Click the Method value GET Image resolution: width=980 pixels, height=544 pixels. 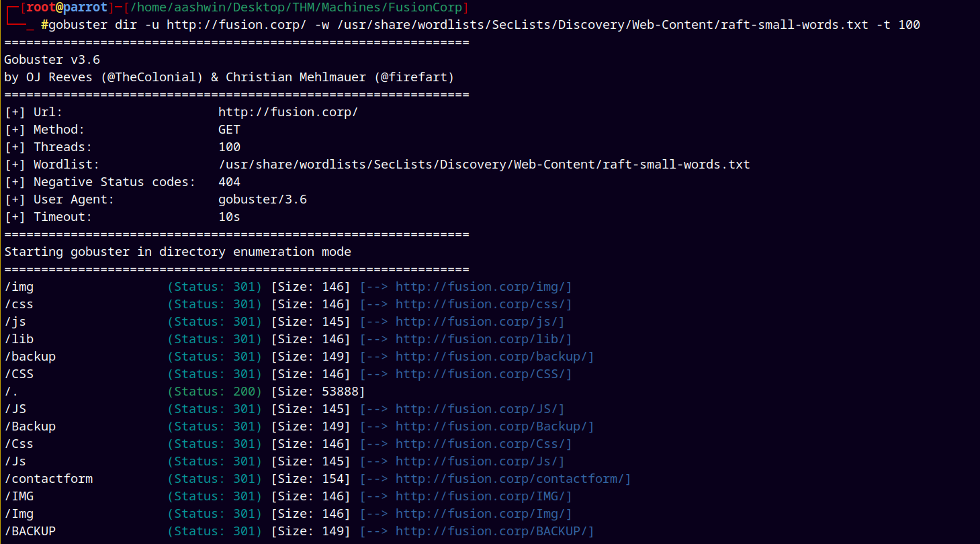coord(229,130)
